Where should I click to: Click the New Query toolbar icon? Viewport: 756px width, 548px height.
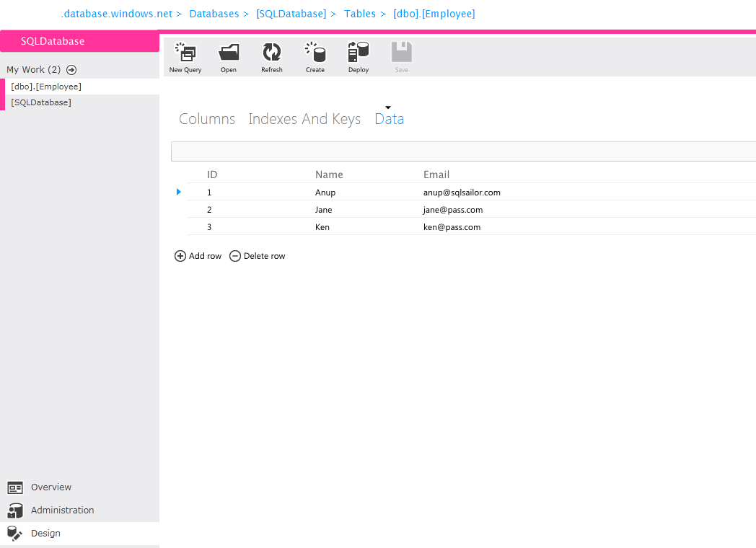(185, 53)
